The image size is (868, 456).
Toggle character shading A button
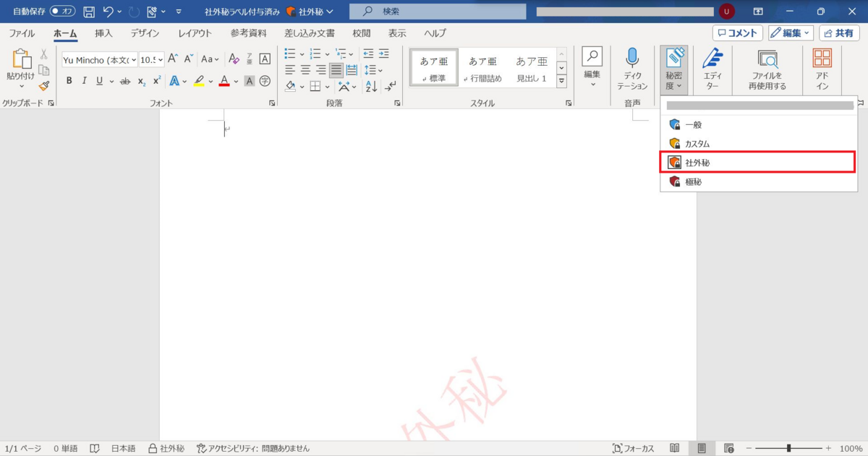(250, 81)
